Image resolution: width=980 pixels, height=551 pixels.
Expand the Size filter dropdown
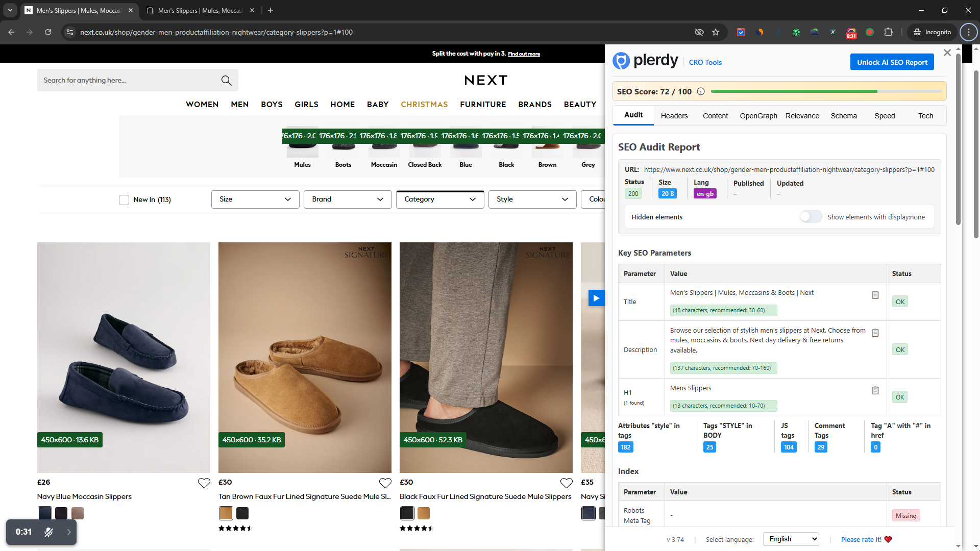pos(255,199)
